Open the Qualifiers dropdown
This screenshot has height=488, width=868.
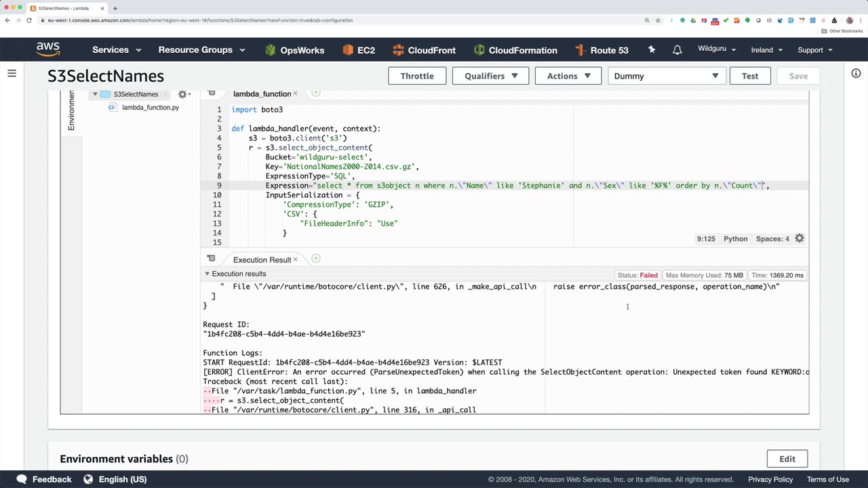(491, 76)
